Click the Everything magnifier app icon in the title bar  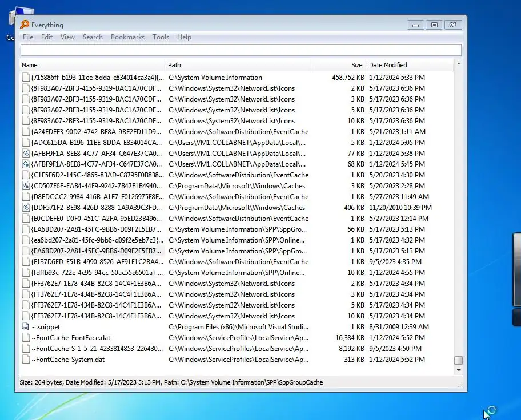pos(25,25)
